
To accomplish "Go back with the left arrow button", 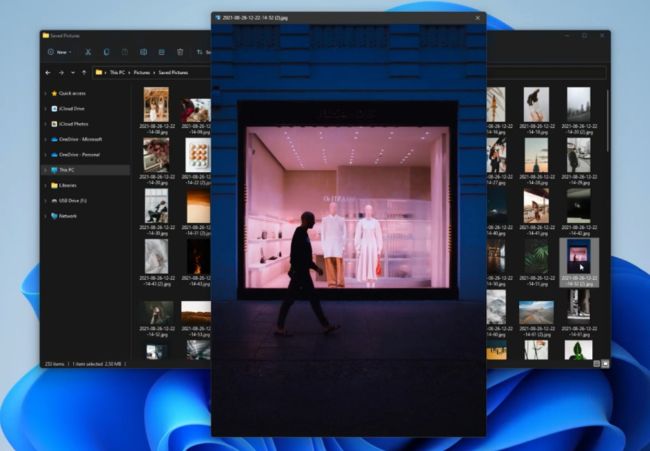I will pos(48,73).
